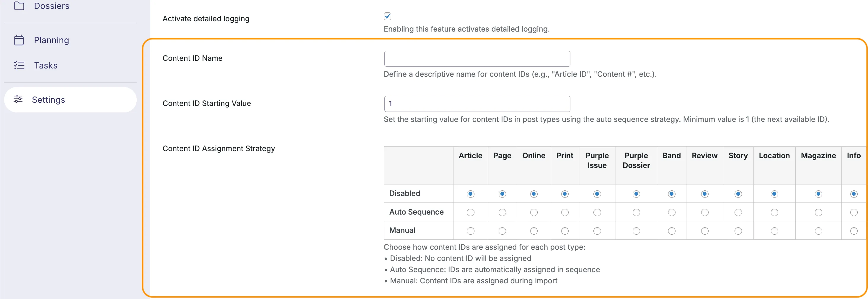
Task: Click the Content ID Starting Value field
Action: click(x=477, y=104)
